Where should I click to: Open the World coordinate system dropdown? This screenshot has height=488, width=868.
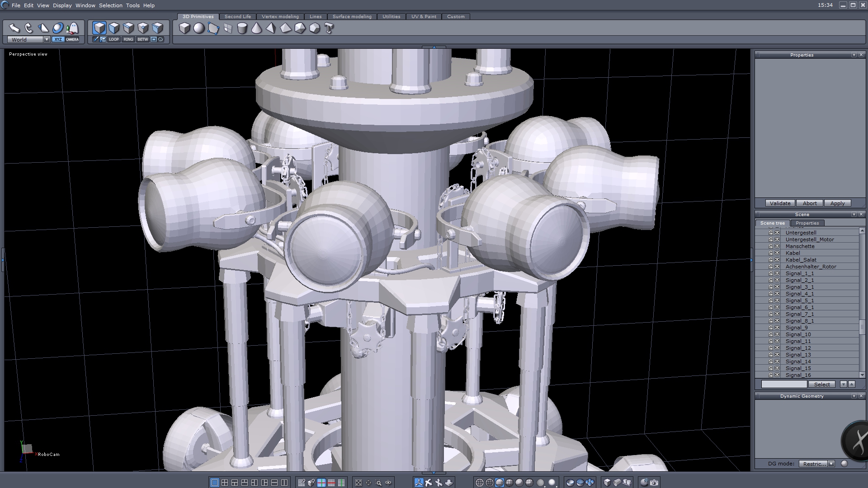click(x=47, y=39)
